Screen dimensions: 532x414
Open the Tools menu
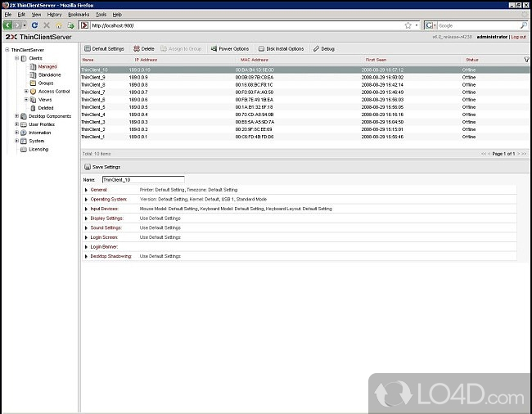tap(101, 15)
